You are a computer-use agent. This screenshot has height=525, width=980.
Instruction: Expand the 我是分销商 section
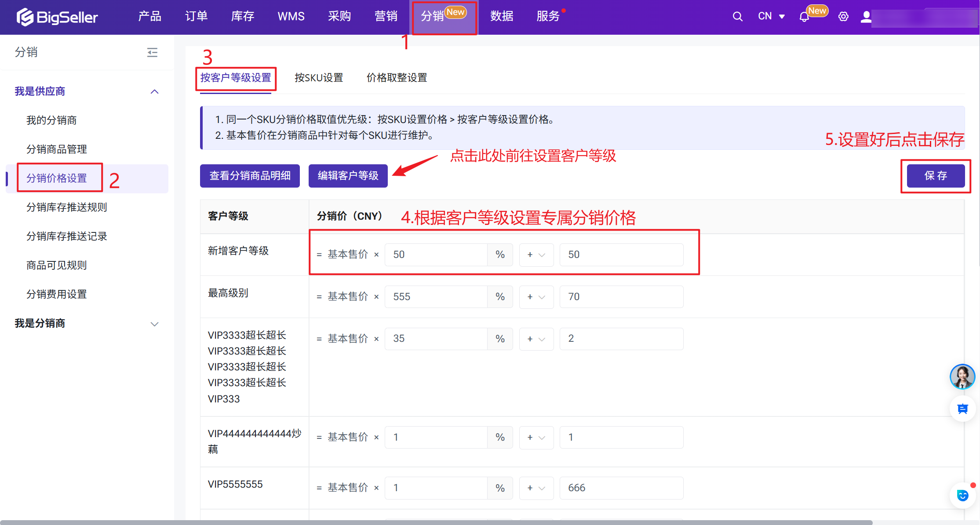pos(154,324)
